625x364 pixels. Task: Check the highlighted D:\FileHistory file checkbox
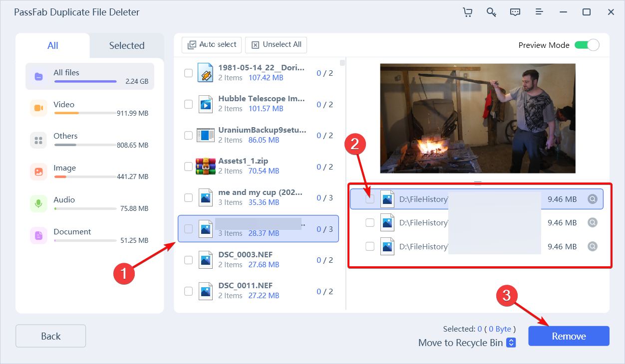tap(370, 199)
